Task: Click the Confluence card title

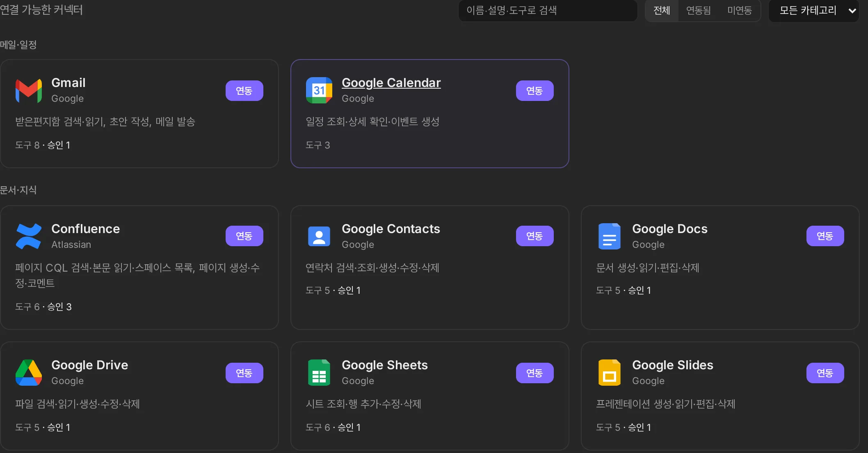Action: coord(86,229)
